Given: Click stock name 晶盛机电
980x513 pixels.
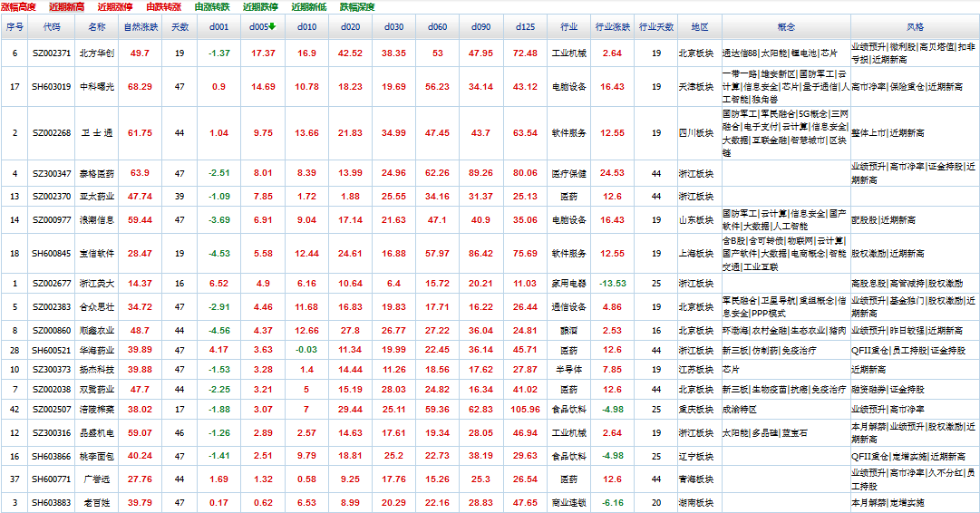Looking at the screenshot, I should pyautogui.click(x=97, y=432).
